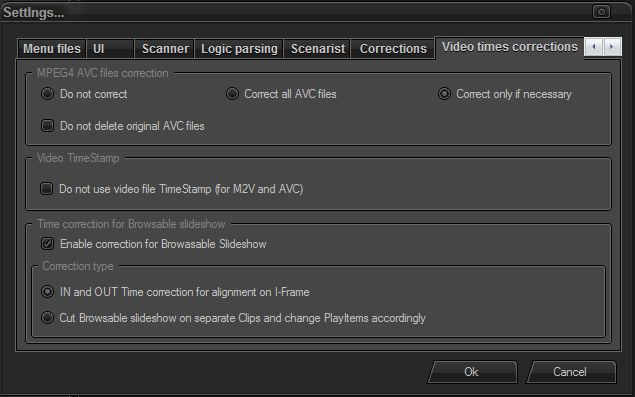Open the Corrections tab
This screenshot has width=635, height=397.
pyautogui.click(x=393, y=49)
